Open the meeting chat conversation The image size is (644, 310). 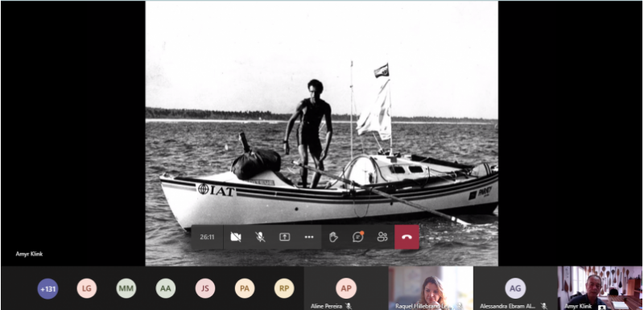[x=357, y=237]
